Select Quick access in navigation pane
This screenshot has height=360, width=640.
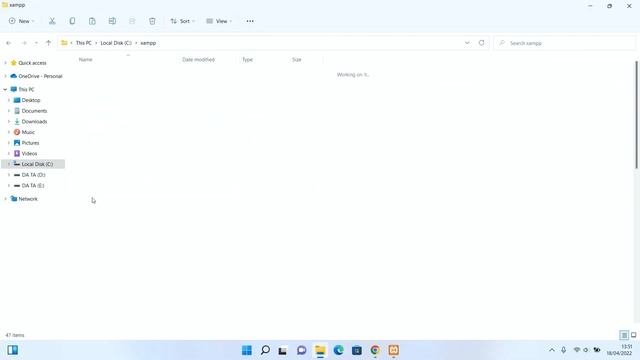tap(32, 63)
